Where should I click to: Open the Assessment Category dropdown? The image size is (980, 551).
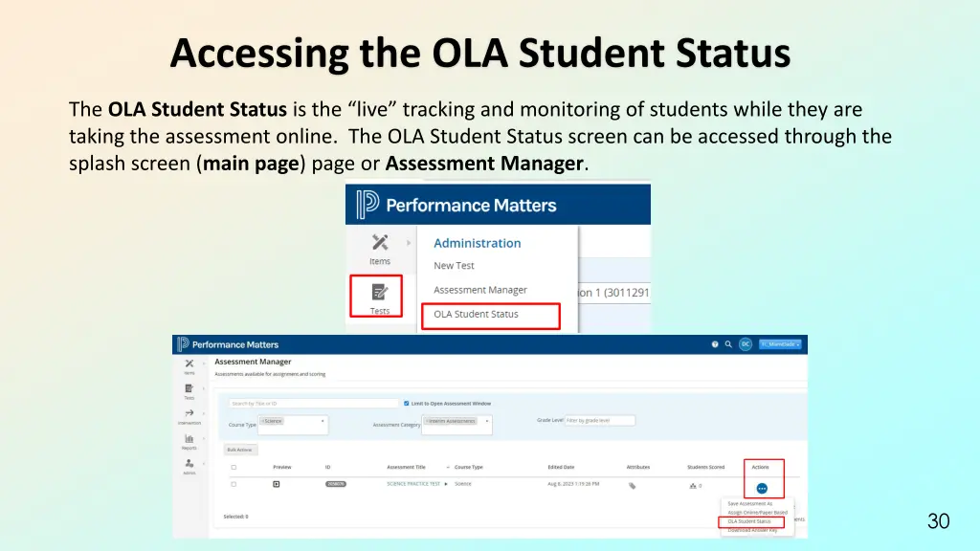click(457, 425)
